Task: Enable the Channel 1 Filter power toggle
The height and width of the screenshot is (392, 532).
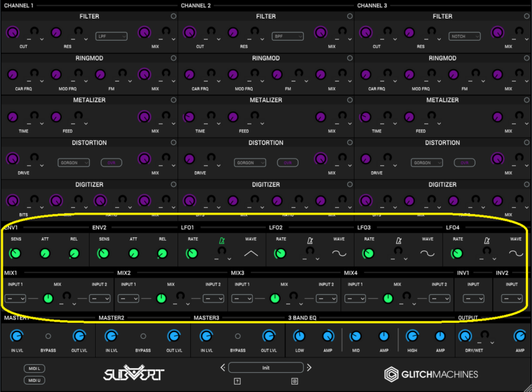Action: tap(174, 17)
